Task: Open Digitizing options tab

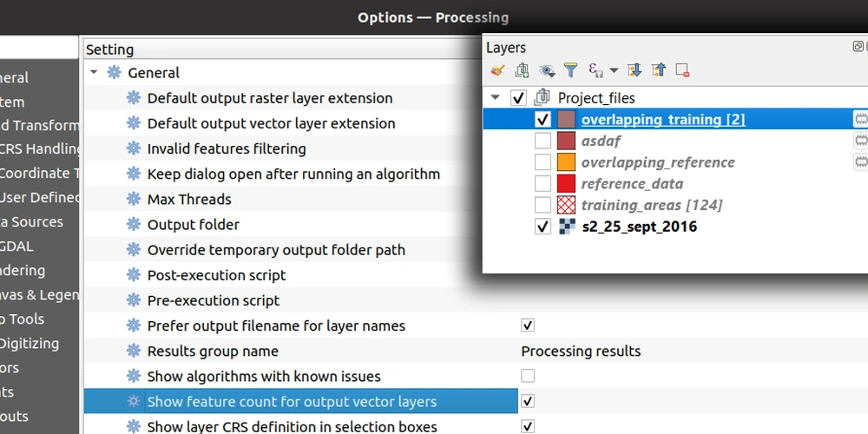Action: [x=30, y=343]
